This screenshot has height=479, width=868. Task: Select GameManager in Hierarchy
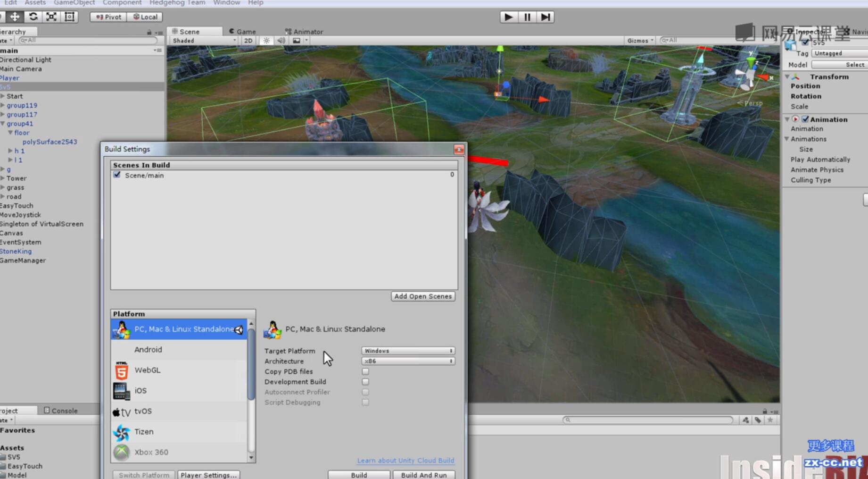[23, 261]
